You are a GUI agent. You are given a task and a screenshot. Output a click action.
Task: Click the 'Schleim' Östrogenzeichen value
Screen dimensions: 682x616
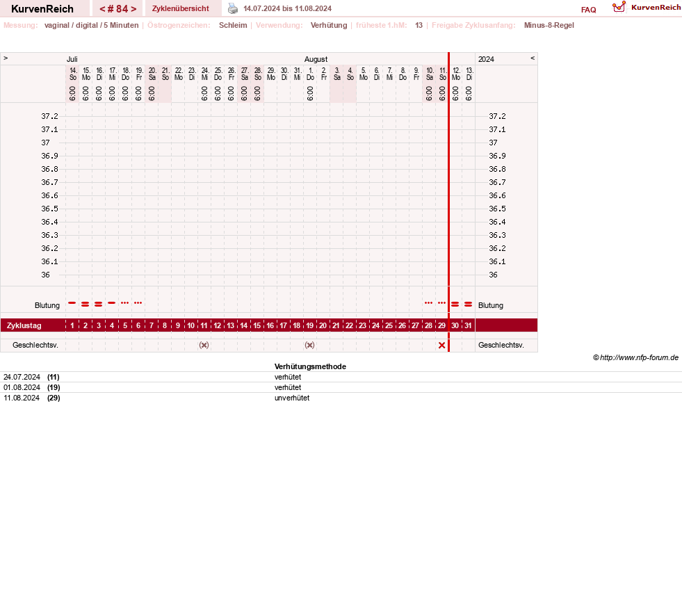click(x=233, y=25)
